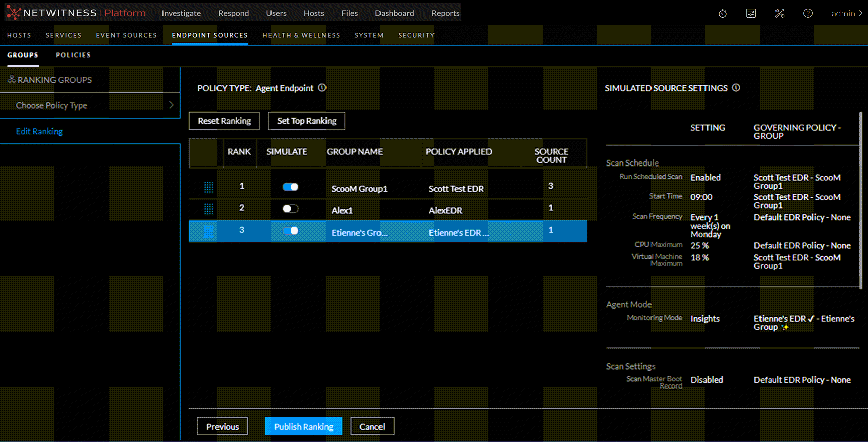868x442 pixels.
Task: Turn off simulate toggle for Etienne's Group
Action: (290, 231)
